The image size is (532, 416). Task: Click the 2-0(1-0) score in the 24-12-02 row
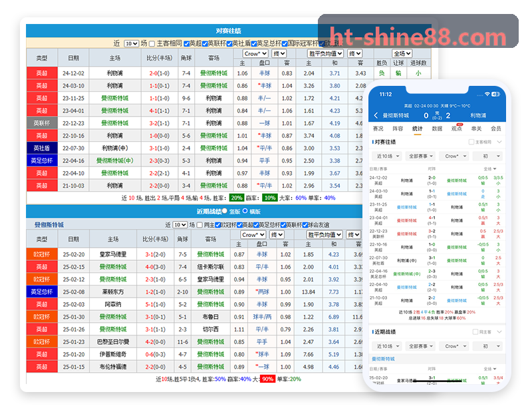pos(160,73)
